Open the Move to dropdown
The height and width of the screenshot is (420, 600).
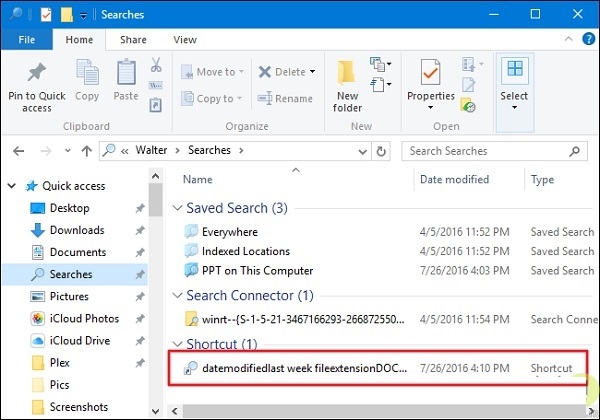click(242, 72)
